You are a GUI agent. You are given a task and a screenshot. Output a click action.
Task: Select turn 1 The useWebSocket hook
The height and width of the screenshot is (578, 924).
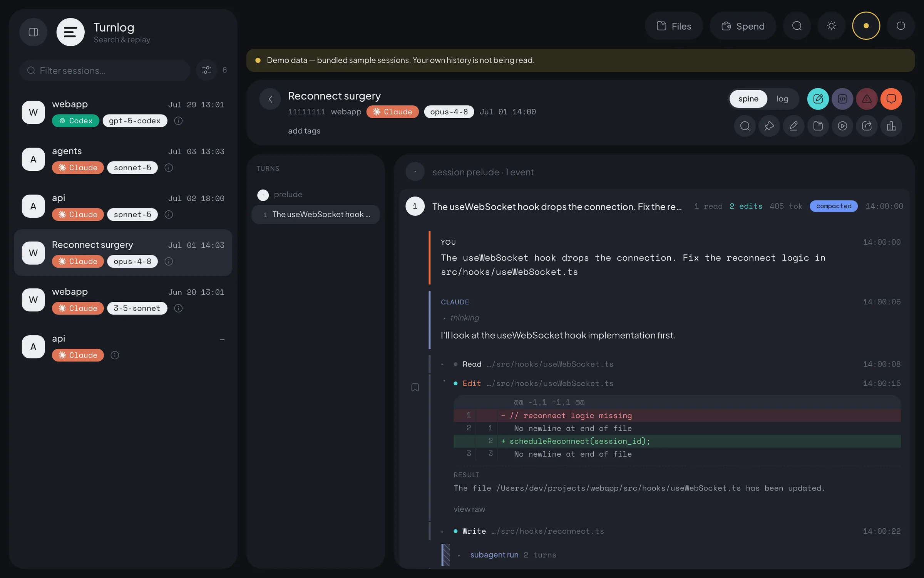pos(315,215)
